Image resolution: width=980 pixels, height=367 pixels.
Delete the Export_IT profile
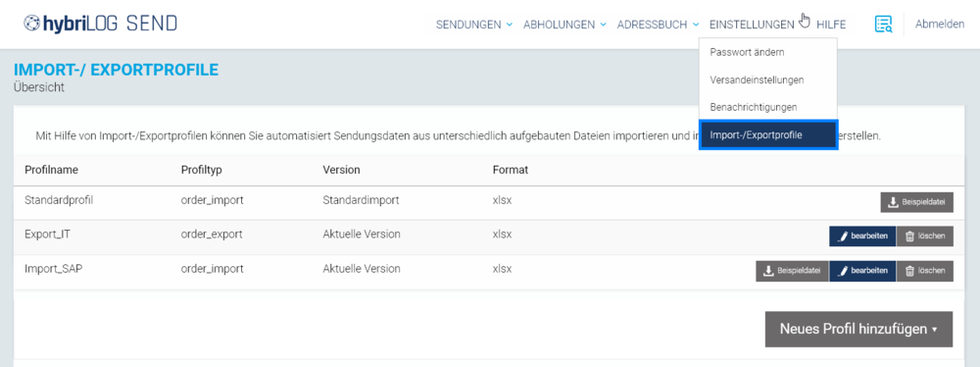[x=925, y=236]
